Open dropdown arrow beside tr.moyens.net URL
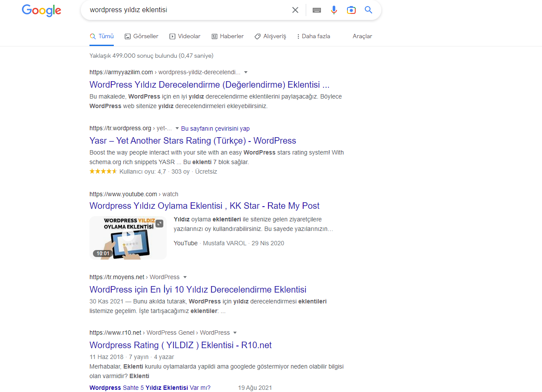Image resolution: width=542 pixels, height=392 pixels. [185, 277]
